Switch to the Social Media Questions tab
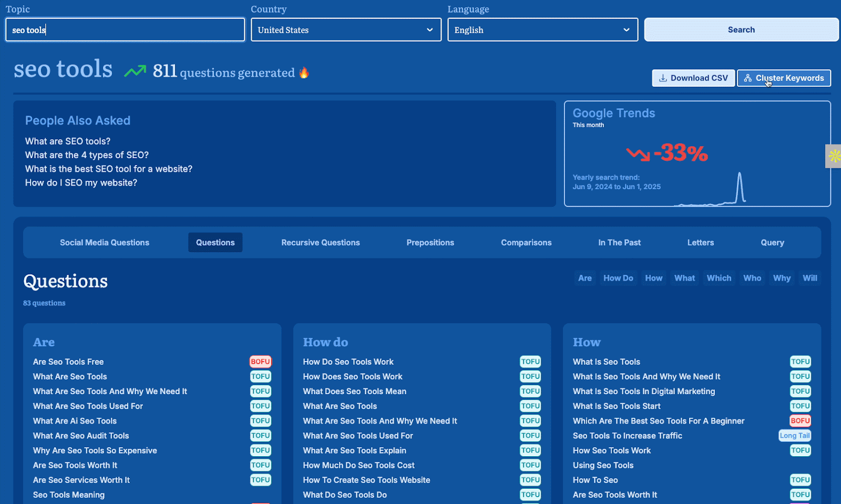Viewport: 841px width, 504px height. point(105,242)
